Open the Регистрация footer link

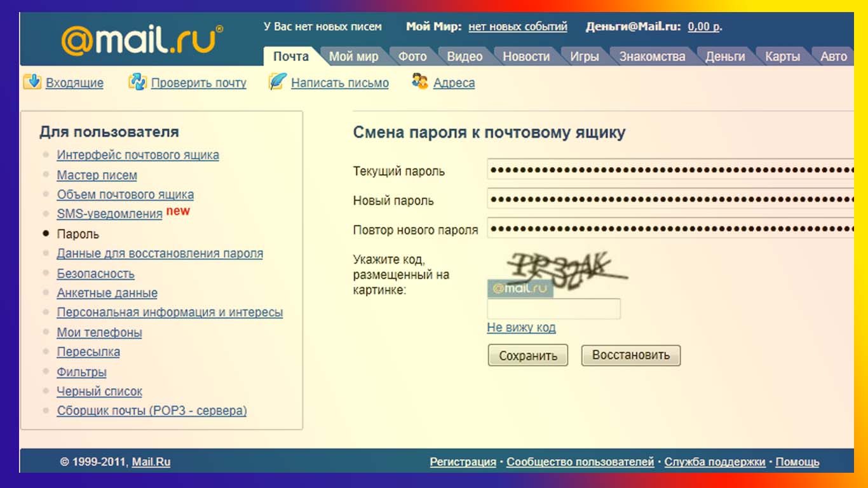click(x=463, y=462)
